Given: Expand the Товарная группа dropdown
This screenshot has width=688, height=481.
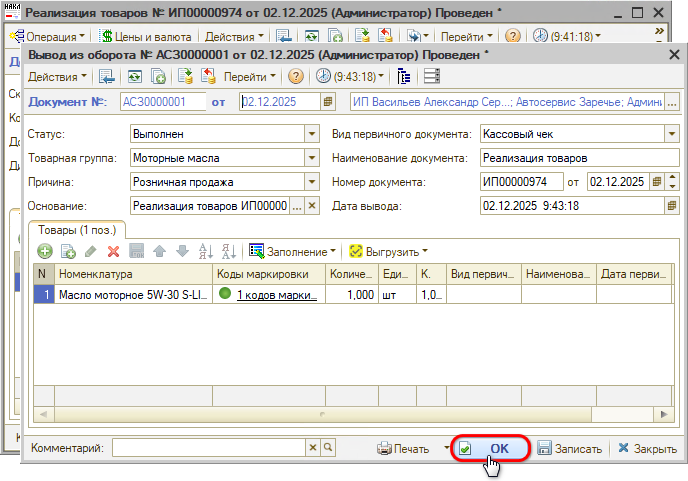Looking at the screenshot, I should 310,157.
